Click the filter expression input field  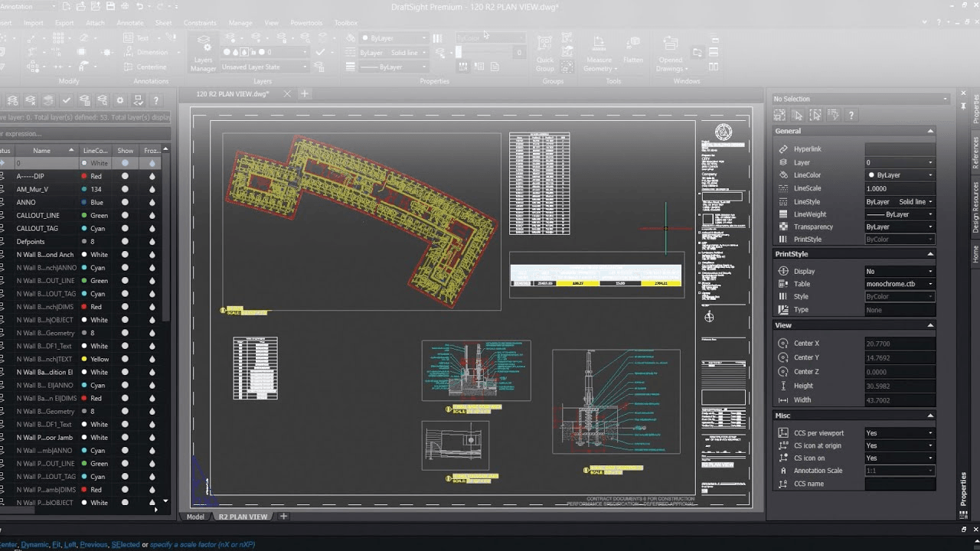click(x=77, y=132)
